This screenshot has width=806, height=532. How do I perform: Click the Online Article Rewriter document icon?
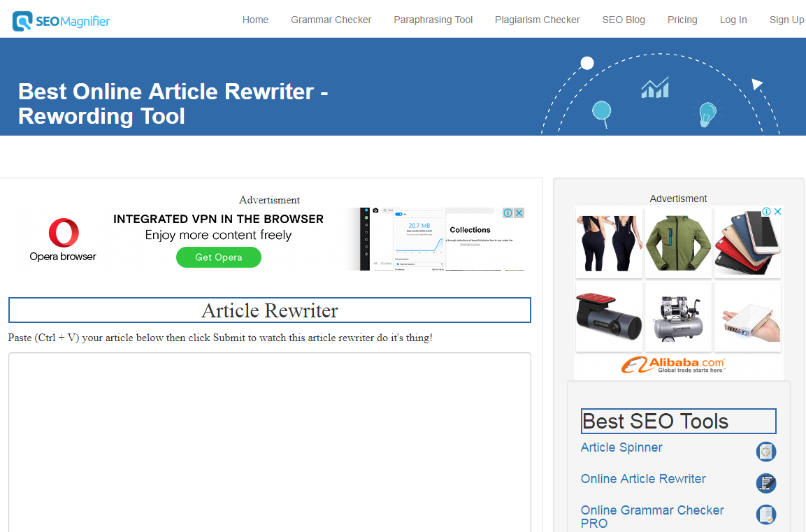point(765,483)
